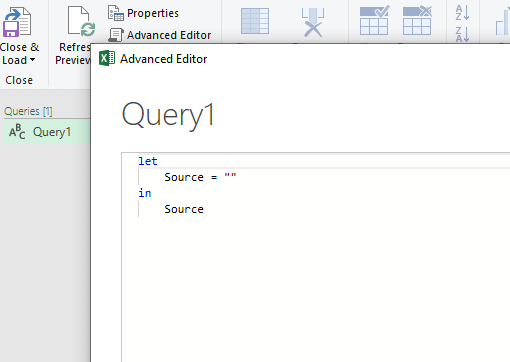Image resolution: width=510 pixels, height=362 pixels.
Task: Click the 'in' keyword in the code editor
Action: click(x=145, y=193)
